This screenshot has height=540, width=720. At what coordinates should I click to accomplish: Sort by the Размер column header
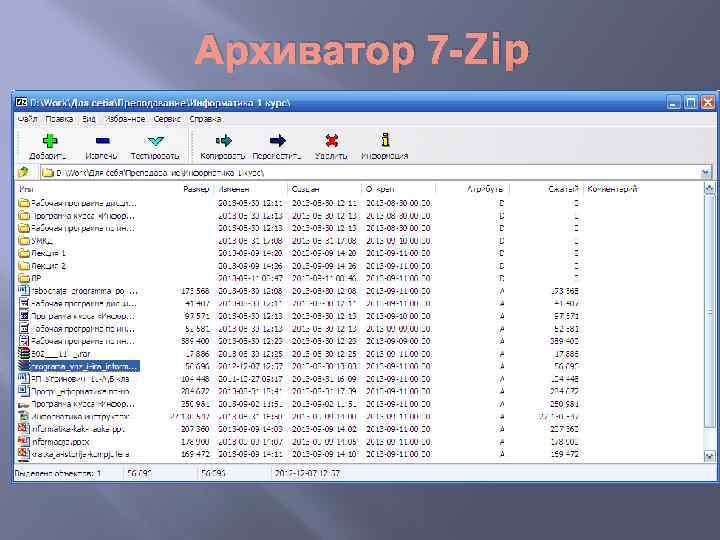point(196,189)
